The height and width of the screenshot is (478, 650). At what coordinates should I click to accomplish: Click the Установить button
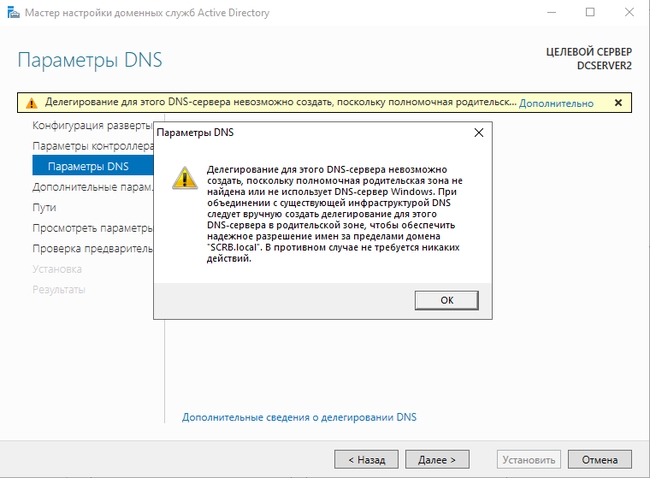(529, 460)
